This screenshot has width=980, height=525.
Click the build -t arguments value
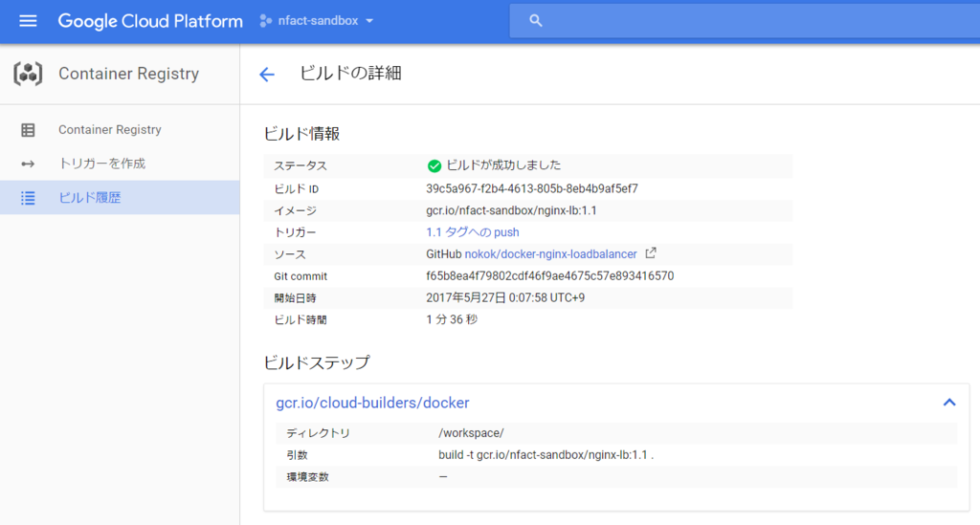(546, 455)
